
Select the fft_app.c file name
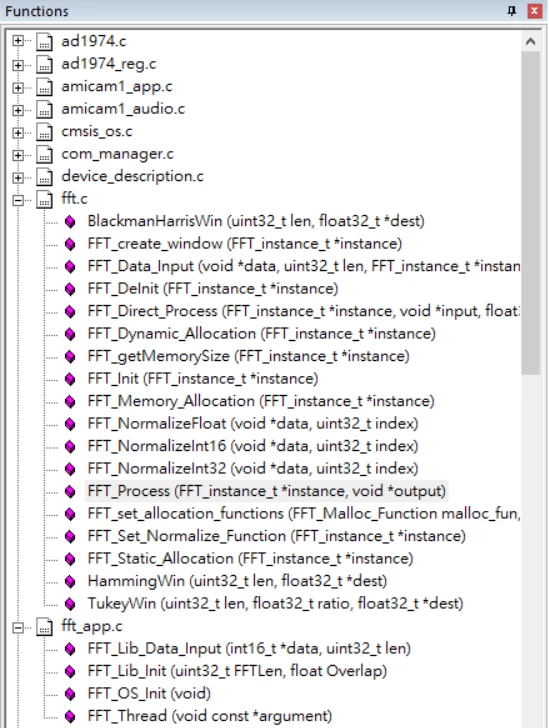[x=92, y=626]
